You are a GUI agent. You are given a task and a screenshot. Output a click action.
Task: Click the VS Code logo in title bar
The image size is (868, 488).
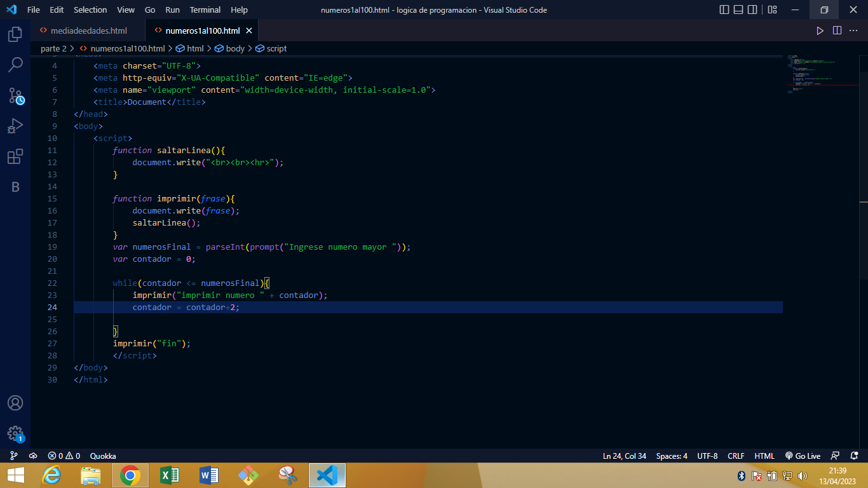[11, 10]
